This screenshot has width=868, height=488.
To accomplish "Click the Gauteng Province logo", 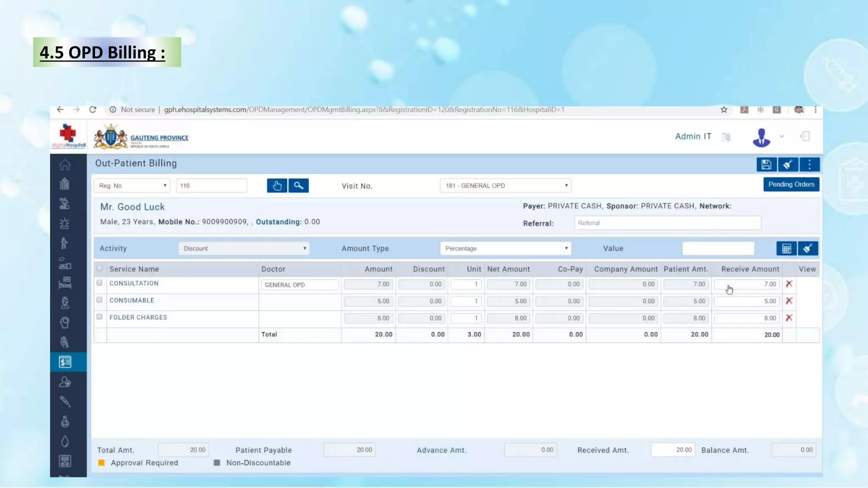I will tap(141, 137).
